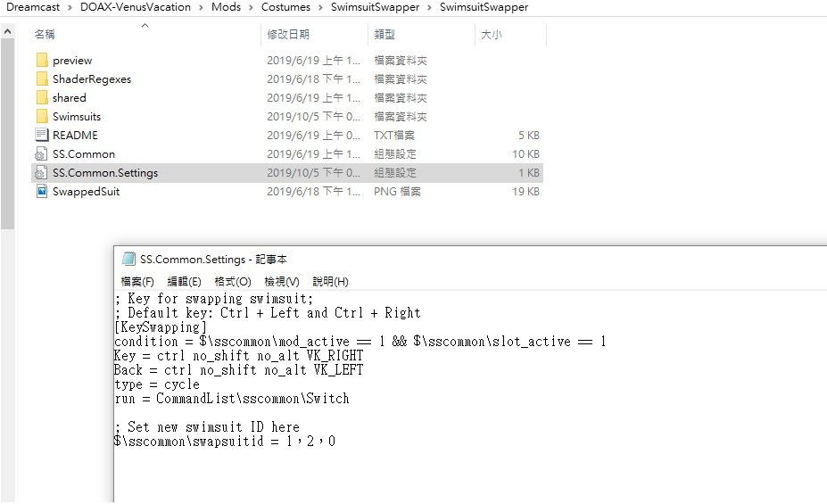Expand chevron after DOAX-VenusVacation breadcrumb

click(x=201, y=7)
